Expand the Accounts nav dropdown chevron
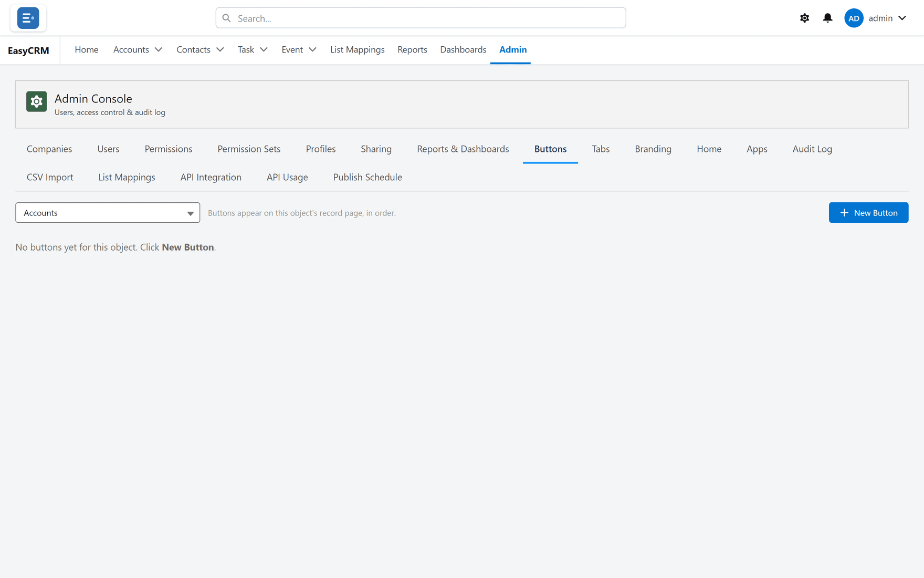 point(158,49)
